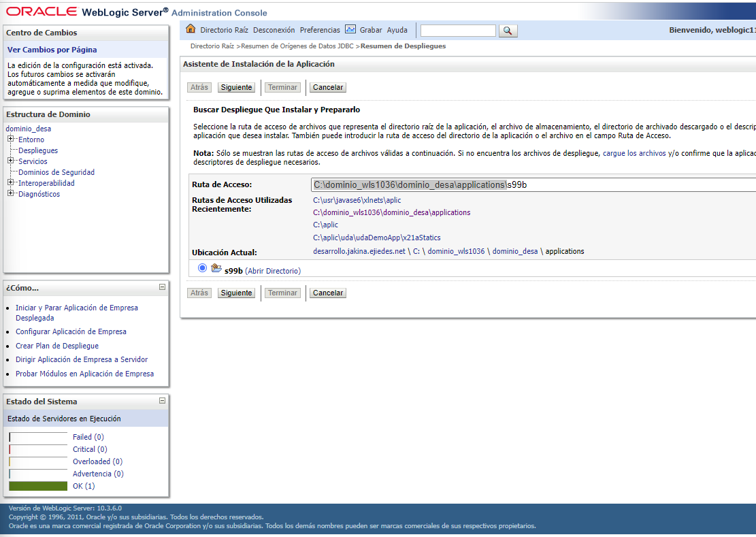Select recent path C:\dominio_wls1036\dominio_desa\applications
The width and height of the screenshot is (756, 537).
click(x=391, y=212)
